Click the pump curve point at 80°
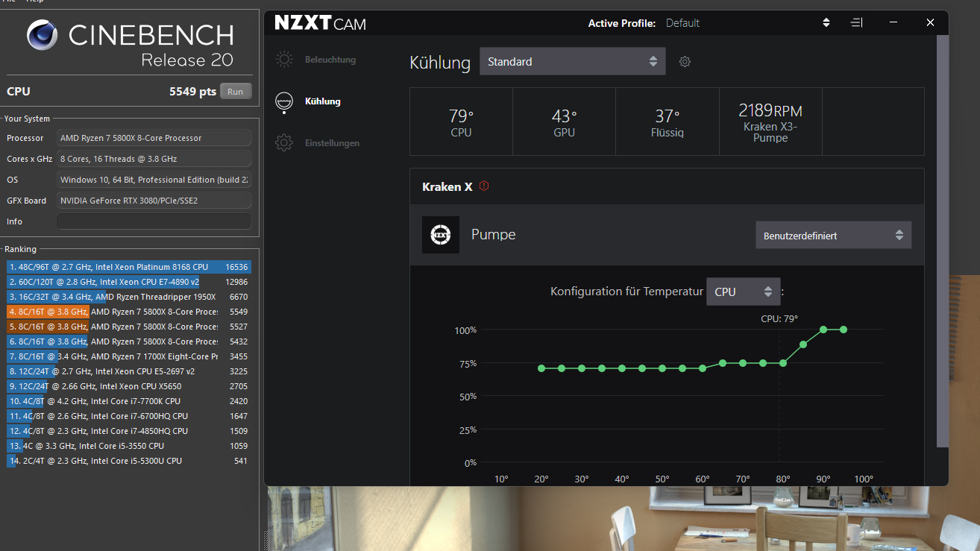This screenshot has width=980, height=551. tap(783, 363)
